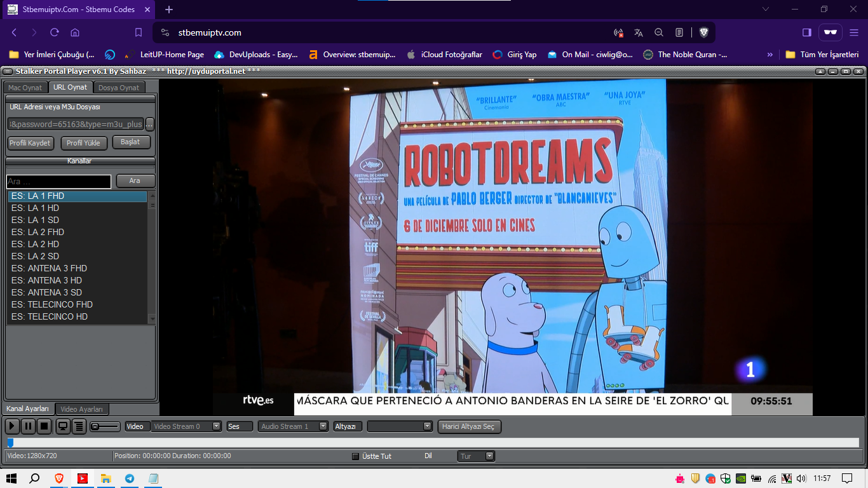Open the browser main hamburger menu
Image resolution: width=868 pixels, height=488 pixels.
tap(854, 32)
